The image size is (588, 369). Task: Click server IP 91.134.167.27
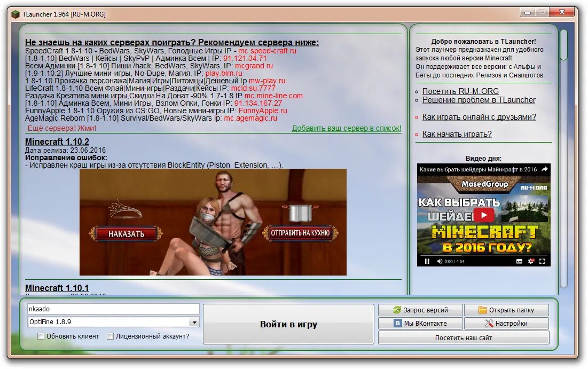click(x=258, y=103)
